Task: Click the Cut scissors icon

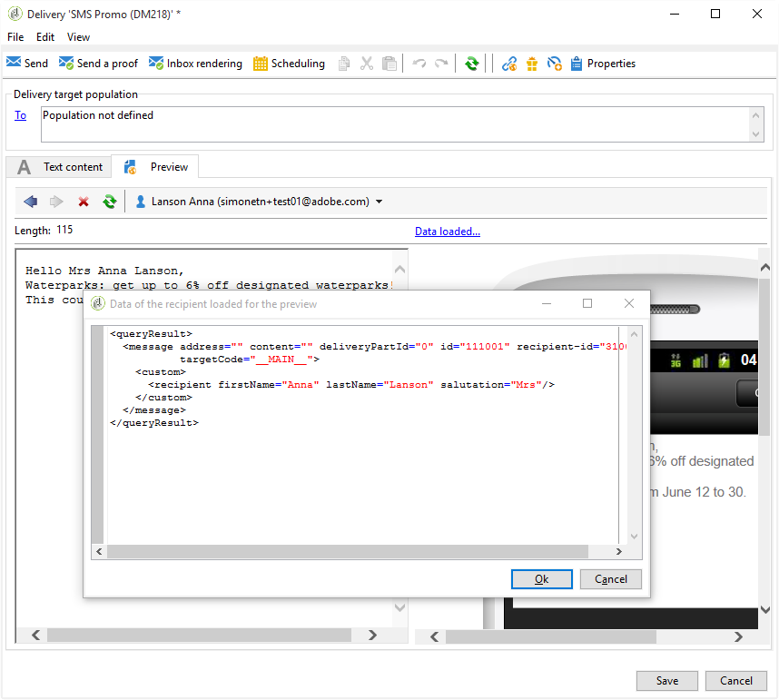Action: coord(367,64)
